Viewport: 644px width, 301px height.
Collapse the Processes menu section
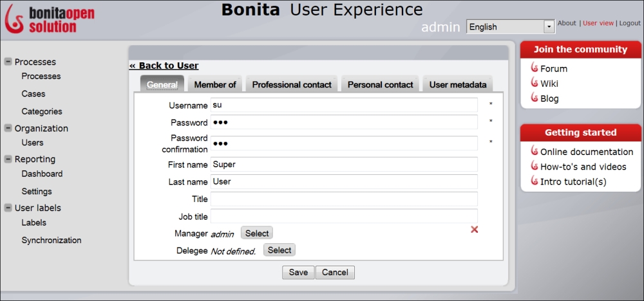pos(8,62)
